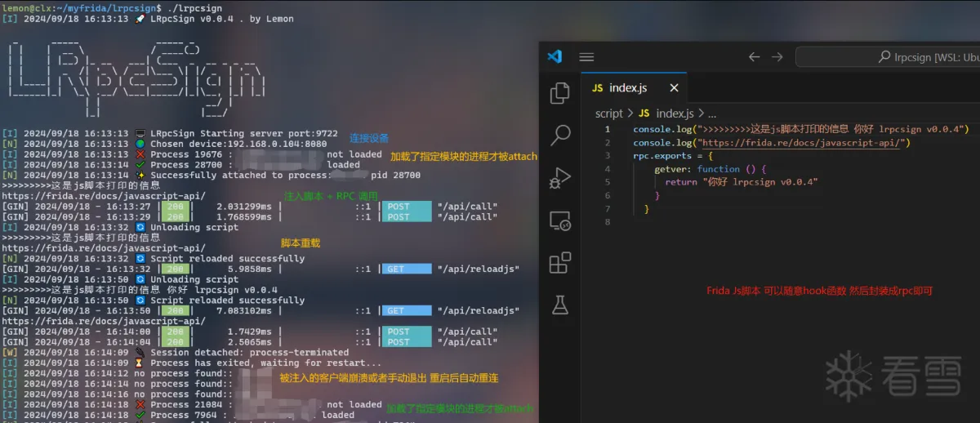Expand the breadcrumb ellipsis symbol
This screenshot has width=980, height=423.
(711, 114)
